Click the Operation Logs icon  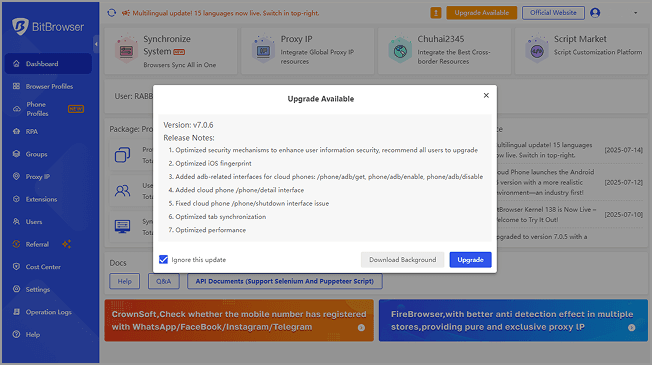[16, 312]
